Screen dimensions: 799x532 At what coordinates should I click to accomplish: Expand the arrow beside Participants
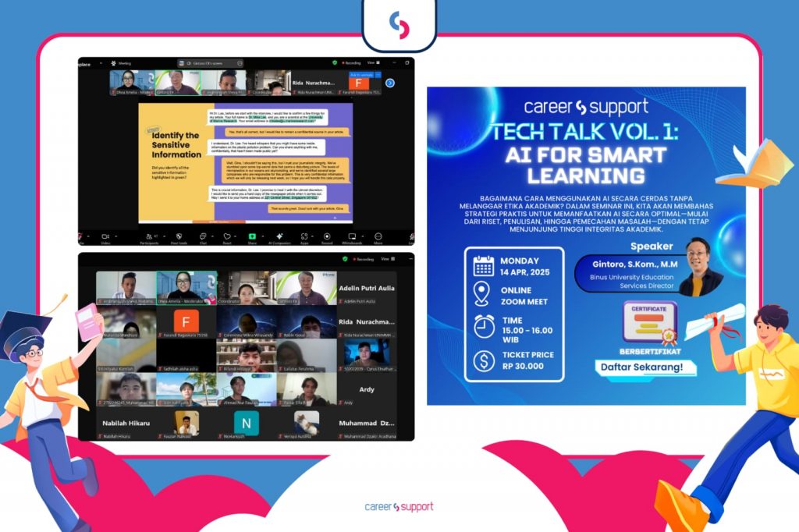click(x=164, y=236)
